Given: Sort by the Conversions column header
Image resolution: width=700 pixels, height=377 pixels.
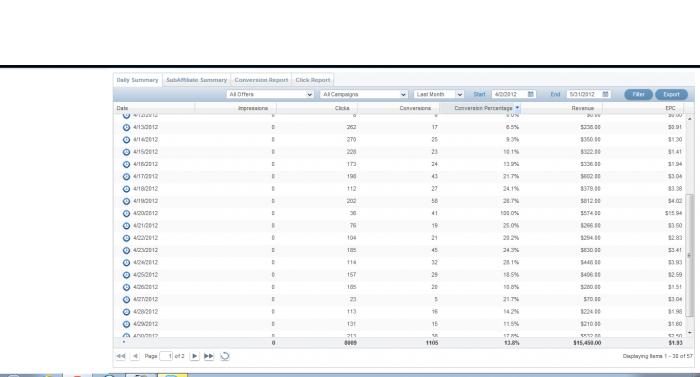Looking at the screenshot, I should [399, 108].
